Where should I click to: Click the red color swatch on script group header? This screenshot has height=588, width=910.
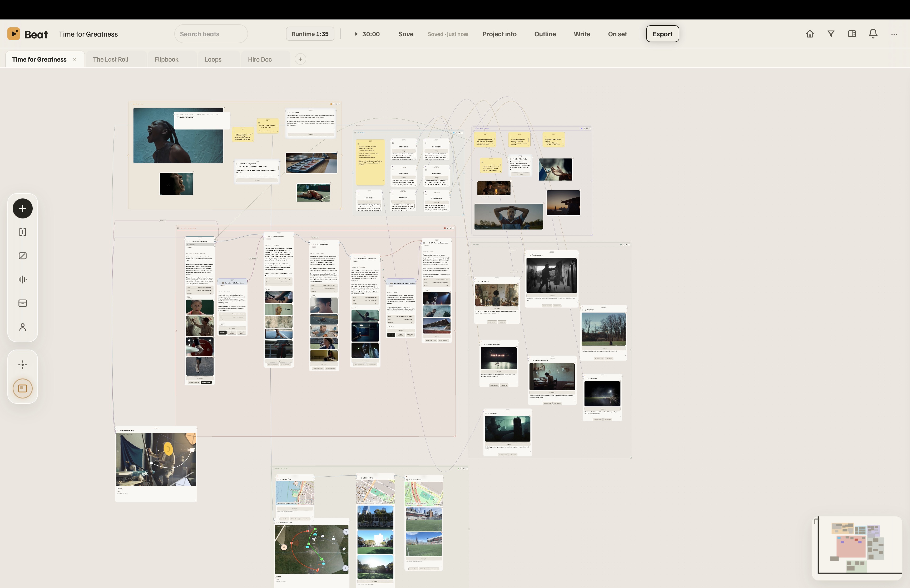pyautogui.click(x=445, y=228)
